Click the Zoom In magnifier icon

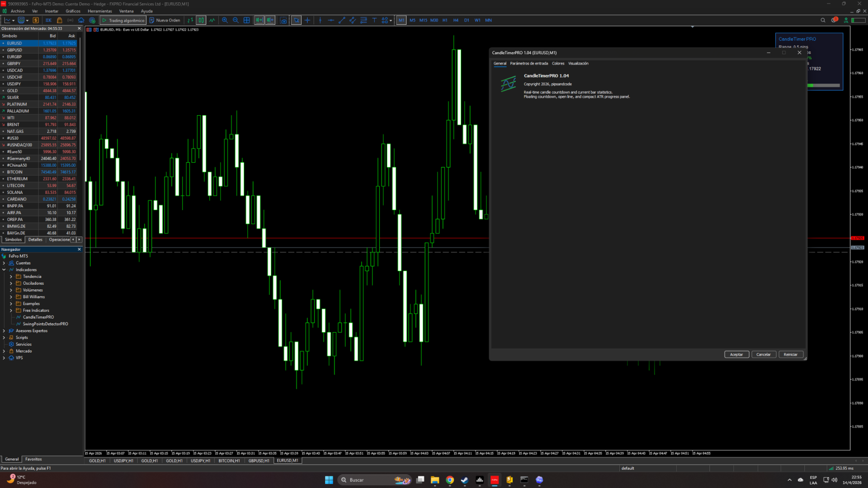coord(225,20)
